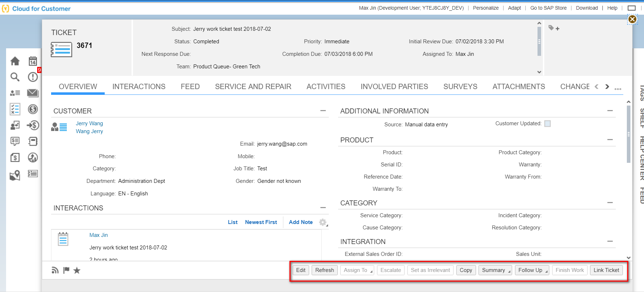Open the interactions gear settings icon
The image size is (644, 292).
(x=323, y=222)
